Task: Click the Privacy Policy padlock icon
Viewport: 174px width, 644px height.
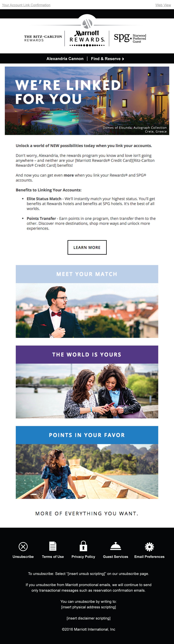Action: point(83,546)
